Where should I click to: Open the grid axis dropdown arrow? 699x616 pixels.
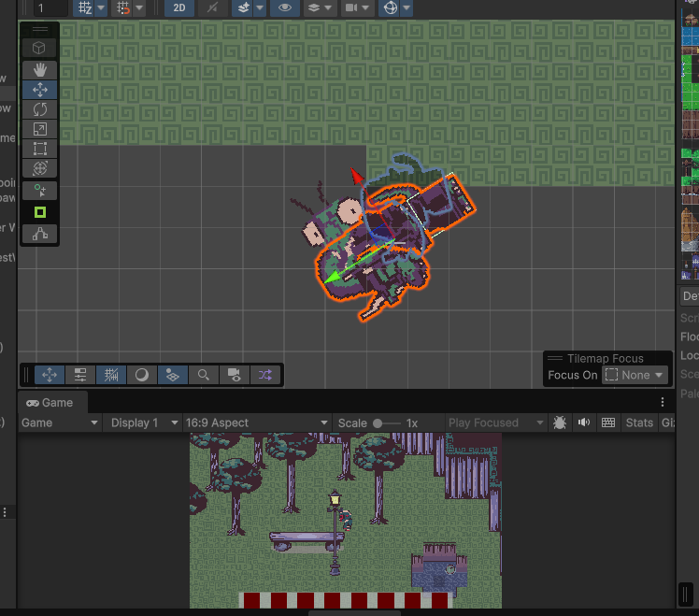click(x=101, y=7)
